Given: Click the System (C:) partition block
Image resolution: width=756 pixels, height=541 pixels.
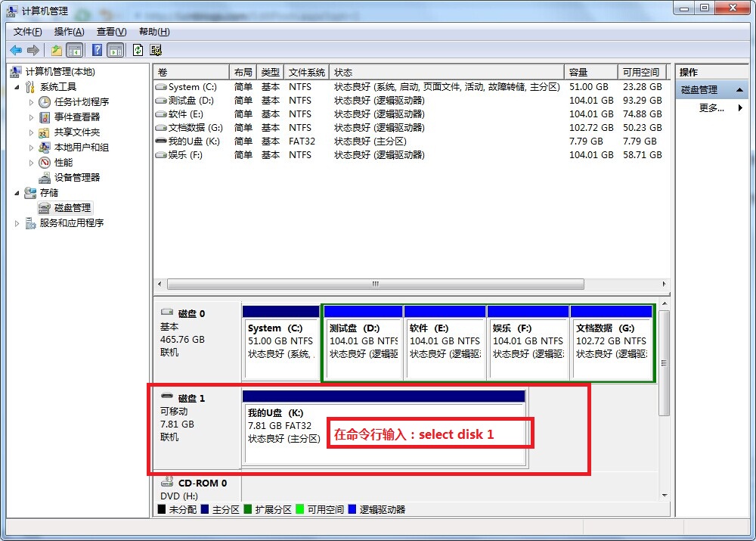Looking at the screenshot, I should click(x=280, y=342).
